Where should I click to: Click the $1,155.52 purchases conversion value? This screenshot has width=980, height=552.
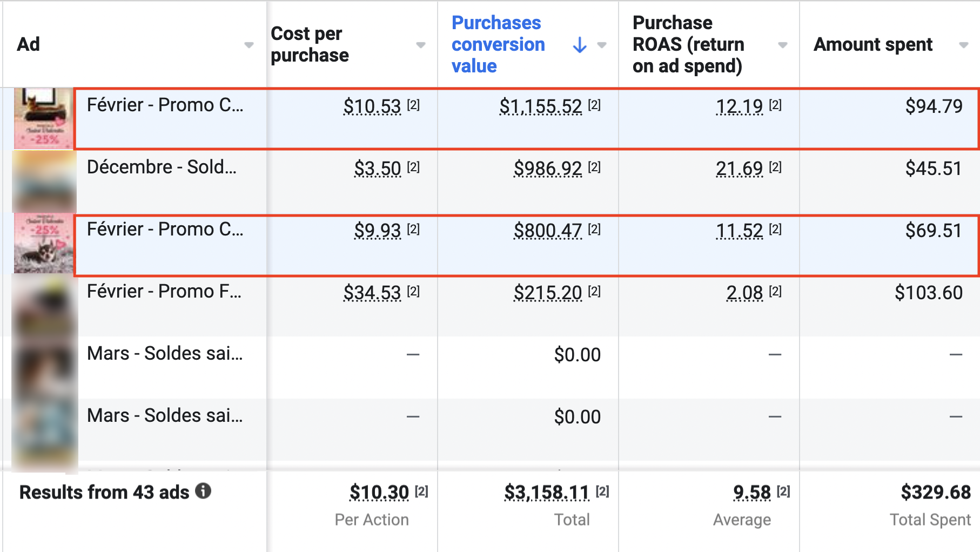[x=540, y=106]
